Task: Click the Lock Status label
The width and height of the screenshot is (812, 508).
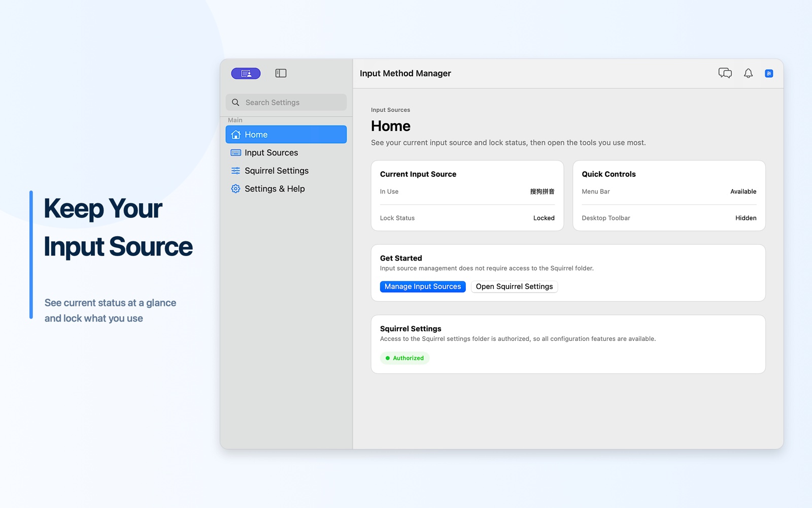Action: coord(397,218)
